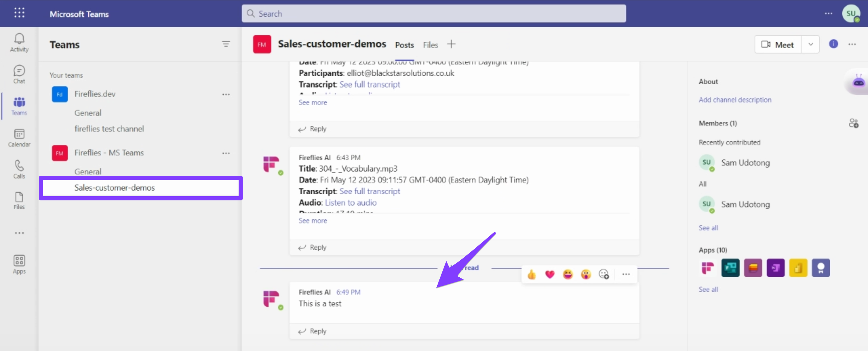Click into the Search box

point(434,14)
